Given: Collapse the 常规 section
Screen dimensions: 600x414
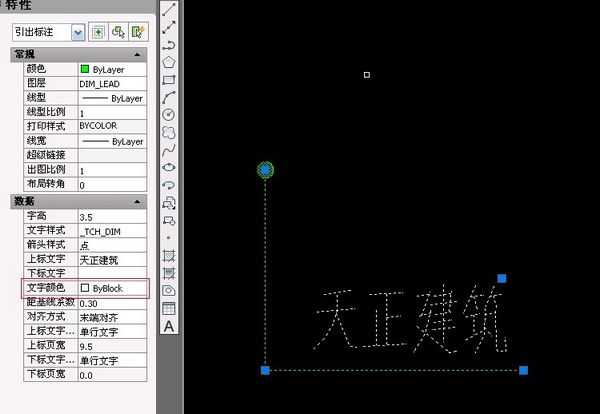Looking at the screenshot, I should (x=137, y=55).
